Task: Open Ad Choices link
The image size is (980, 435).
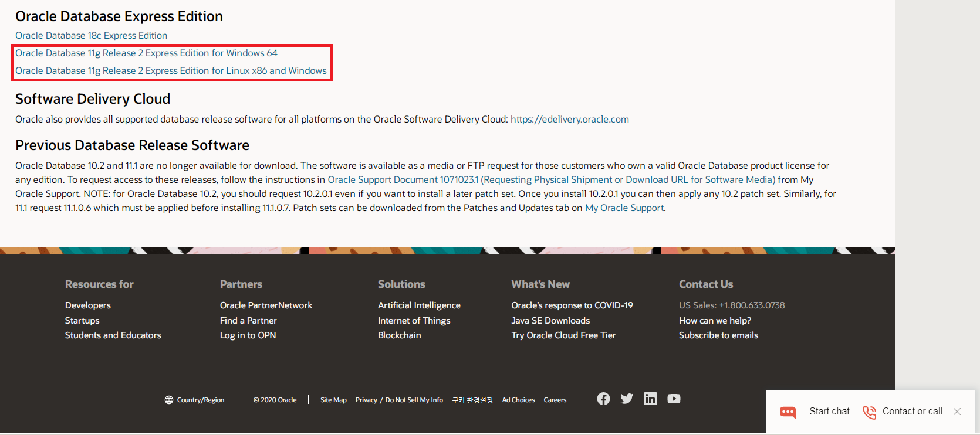Action: pyautogui.click(x=518, y=400)
